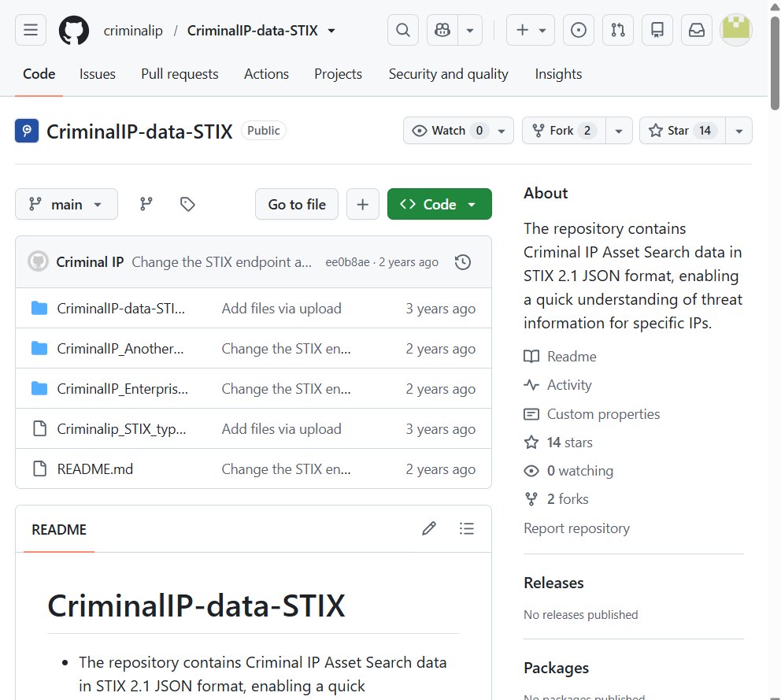781x700 pixels.
Task: Open Add files via upload commit for Criminalip_STIX_typ
Action: click(x=281, y=429)
